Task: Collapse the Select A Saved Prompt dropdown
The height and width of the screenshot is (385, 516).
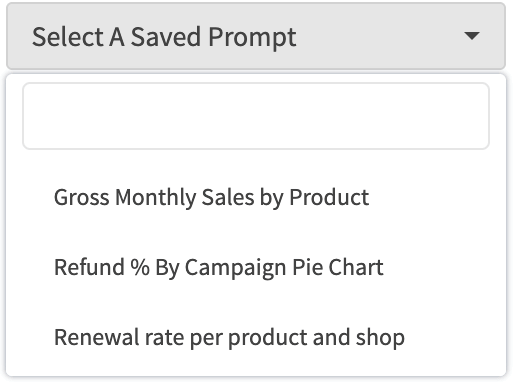Action: point(256,36)
